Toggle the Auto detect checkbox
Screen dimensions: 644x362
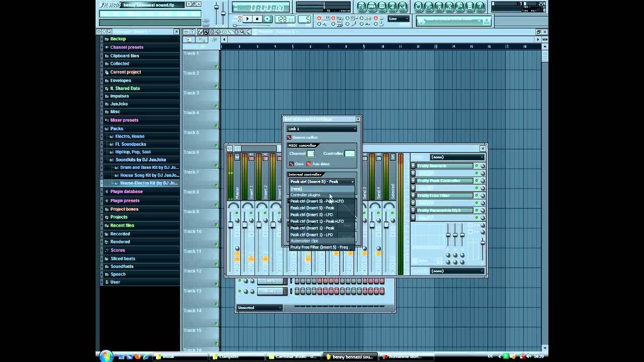[309, 164]
